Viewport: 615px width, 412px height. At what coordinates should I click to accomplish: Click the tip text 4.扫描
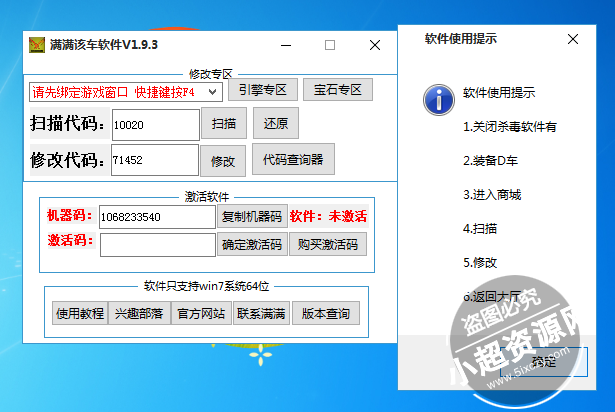[480, 228]
